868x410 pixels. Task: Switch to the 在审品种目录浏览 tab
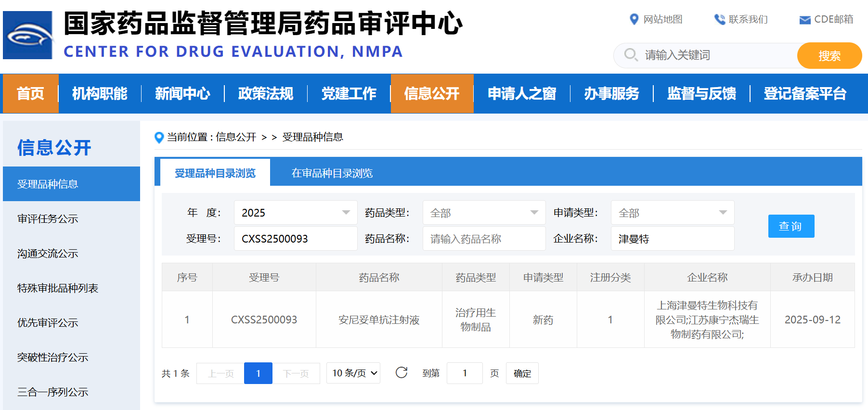pos(332,173)
